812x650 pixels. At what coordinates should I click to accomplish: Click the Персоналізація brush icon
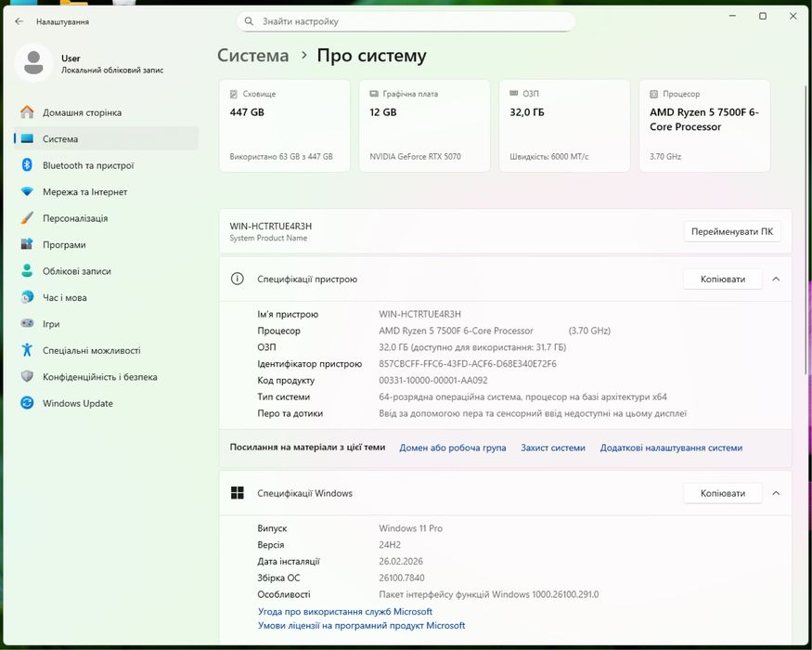point(27,217)
